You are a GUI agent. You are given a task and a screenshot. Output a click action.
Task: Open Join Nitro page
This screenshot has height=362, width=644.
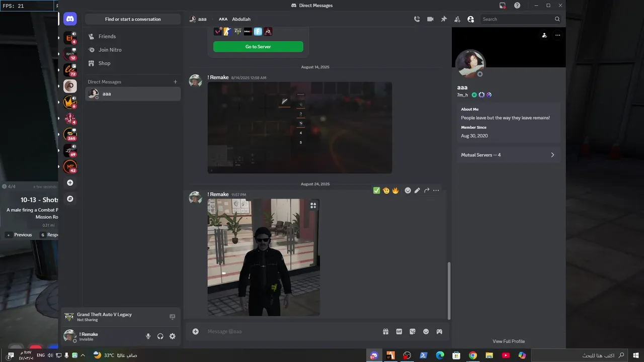pos(133,50)
